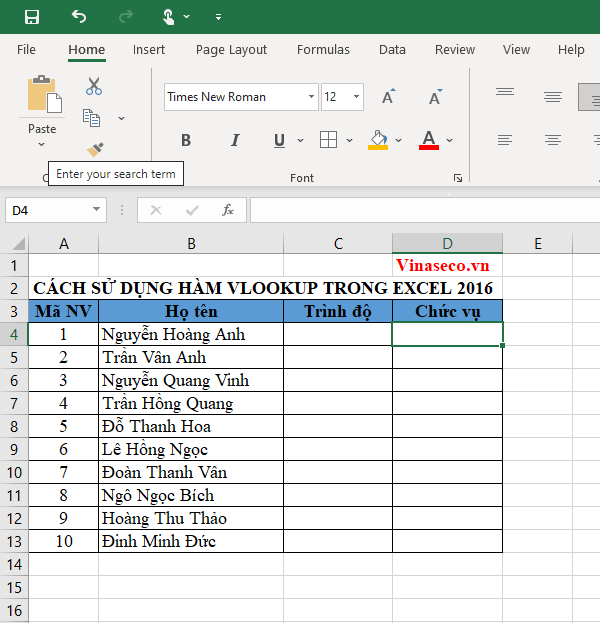Click the Insert Function fx icon
This screenshot has width=600, height=623.
coord(228,210)
